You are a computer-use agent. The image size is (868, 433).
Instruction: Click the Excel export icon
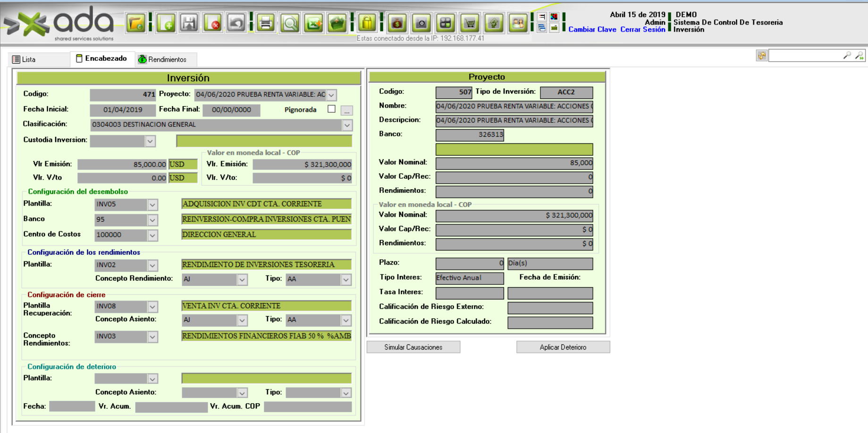point(313,23)
